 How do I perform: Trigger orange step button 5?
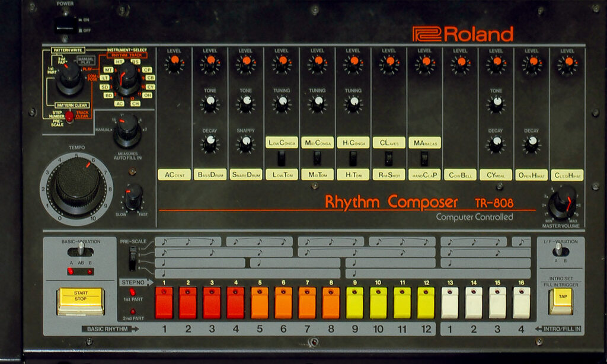260,303
